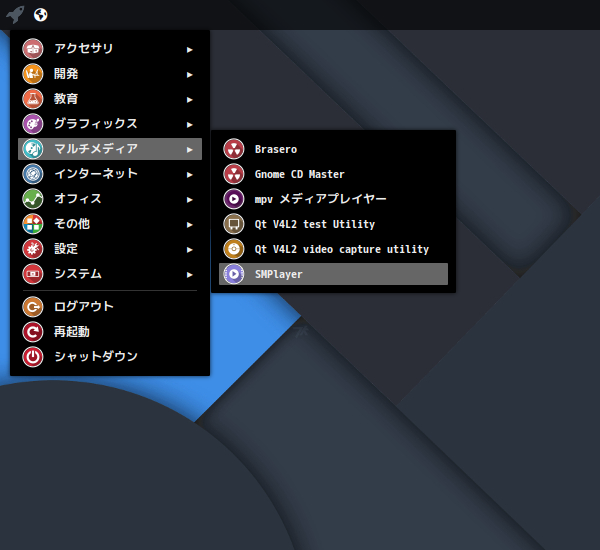Click the Qt V4L2 video capture icon

[234, 249]
